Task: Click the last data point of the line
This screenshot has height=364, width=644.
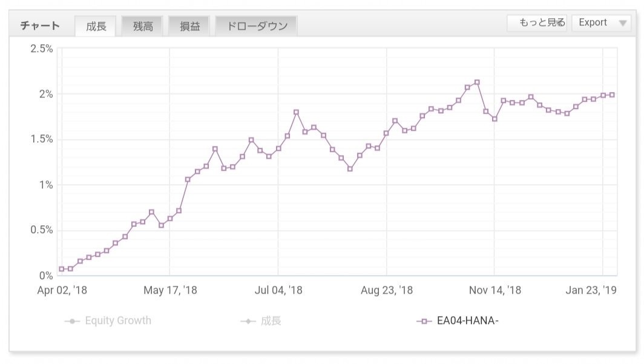Action: pyautogui.click(x=612, y=94)
